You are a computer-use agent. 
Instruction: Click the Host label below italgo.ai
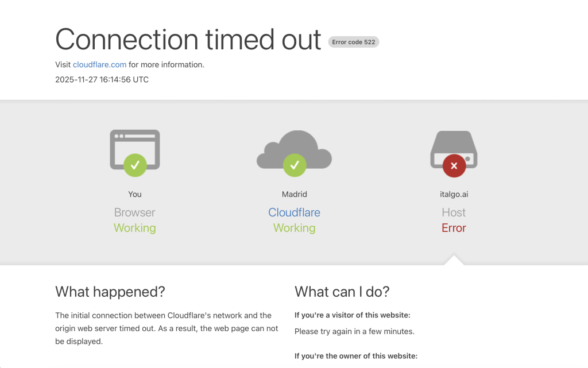coord(454,212)
